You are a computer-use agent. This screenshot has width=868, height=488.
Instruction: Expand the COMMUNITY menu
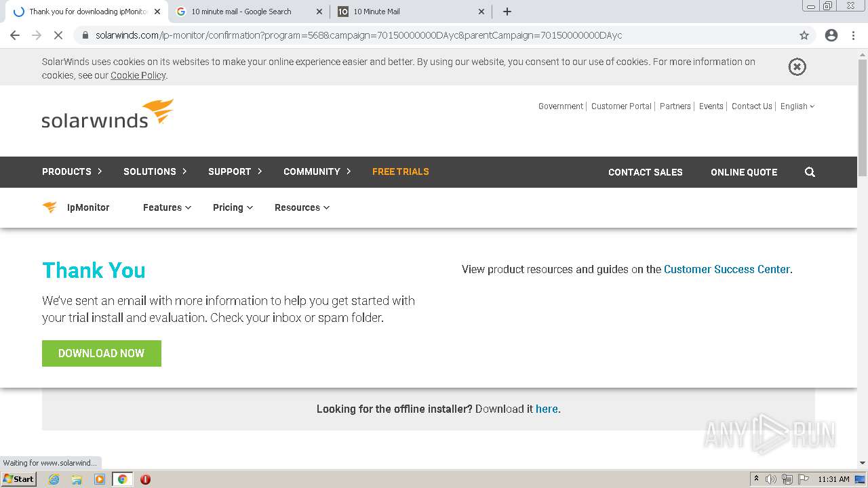pyautogui.click(x=317, y=171)
